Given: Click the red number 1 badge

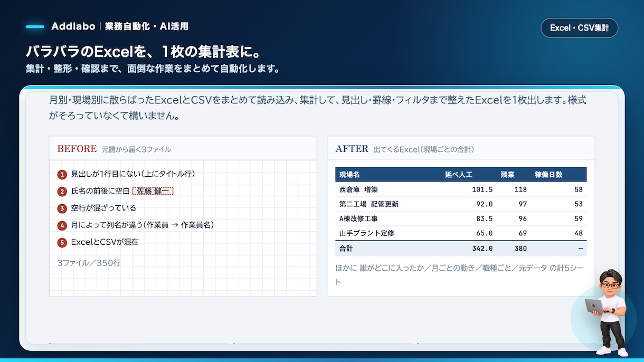Looking at the screenshot, I should [62, 175].
